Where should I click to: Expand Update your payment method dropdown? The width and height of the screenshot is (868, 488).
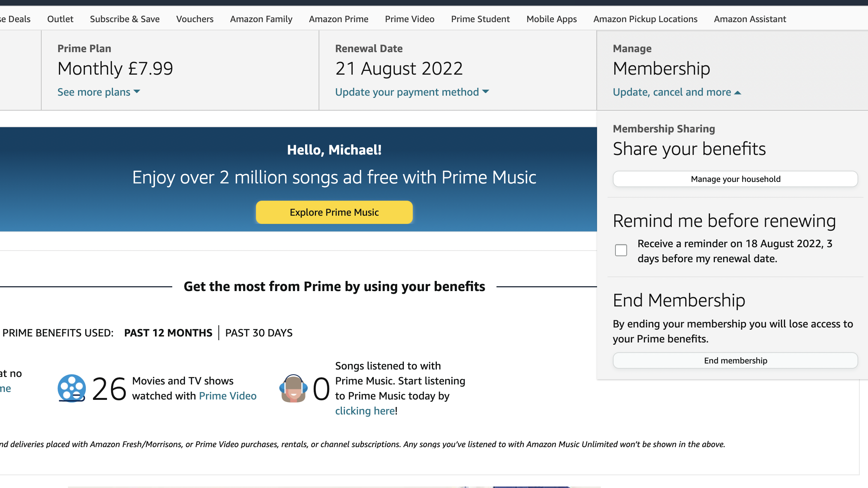(x=412, y=91)
